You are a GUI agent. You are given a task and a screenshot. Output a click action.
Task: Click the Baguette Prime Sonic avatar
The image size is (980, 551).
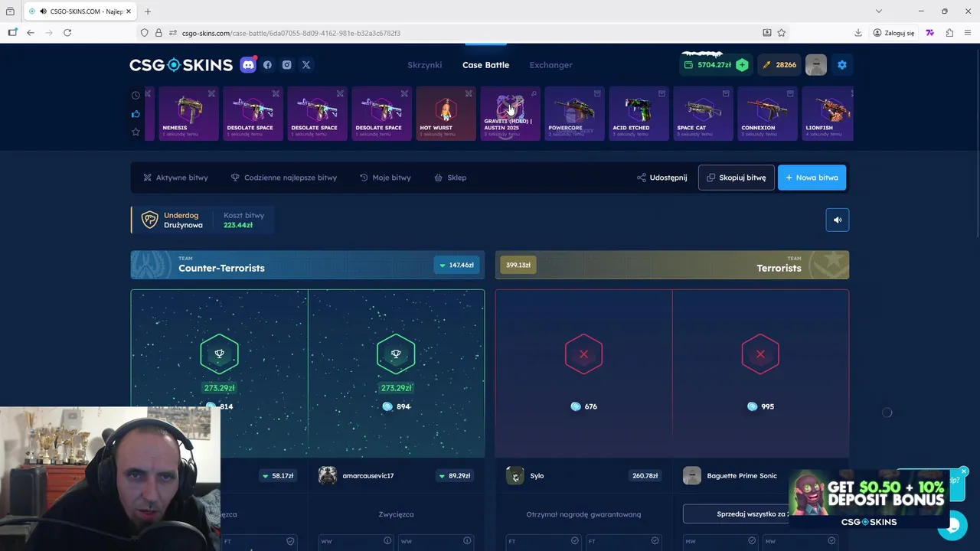[x=692, y=475]
